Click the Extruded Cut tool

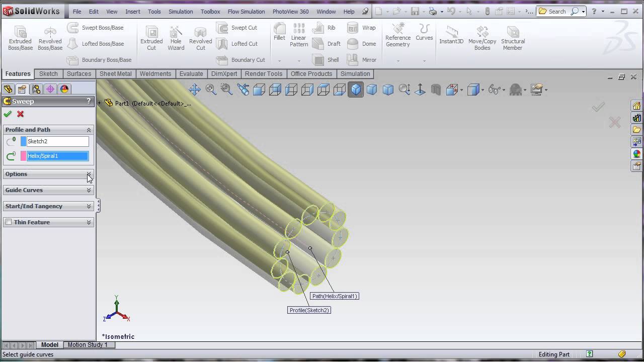(x=151, y=38)
